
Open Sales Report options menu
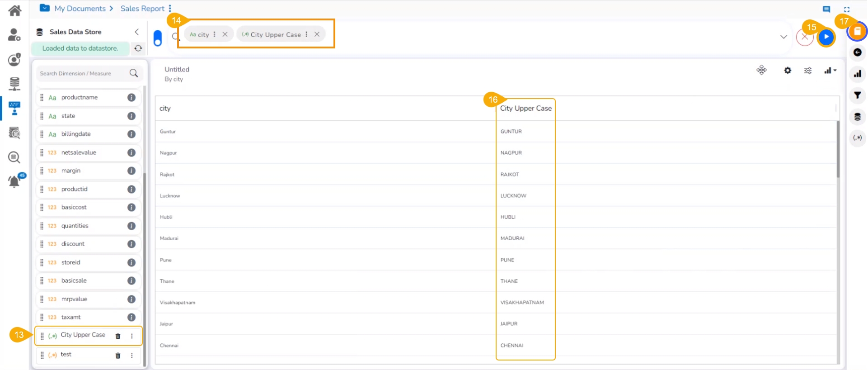coord(170,9)
